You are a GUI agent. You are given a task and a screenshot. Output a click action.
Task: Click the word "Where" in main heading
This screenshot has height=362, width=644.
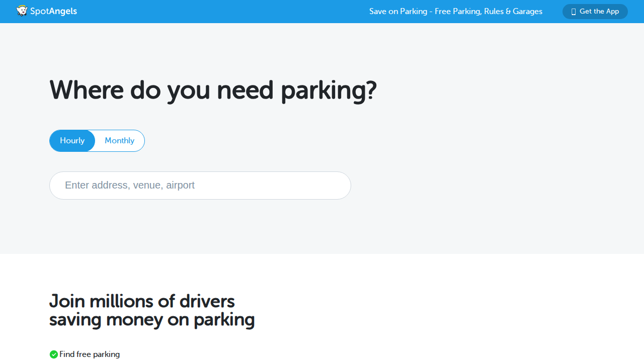point(87,90)
